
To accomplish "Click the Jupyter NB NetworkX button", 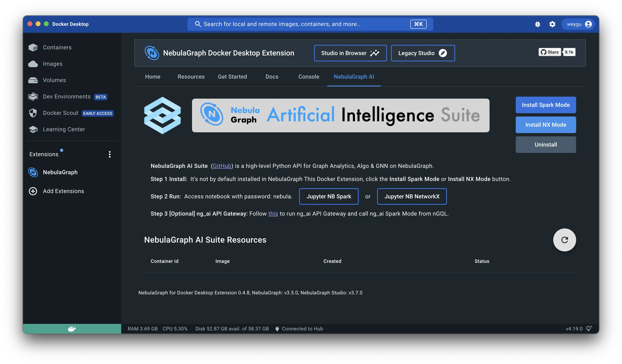I will point(412,196).
